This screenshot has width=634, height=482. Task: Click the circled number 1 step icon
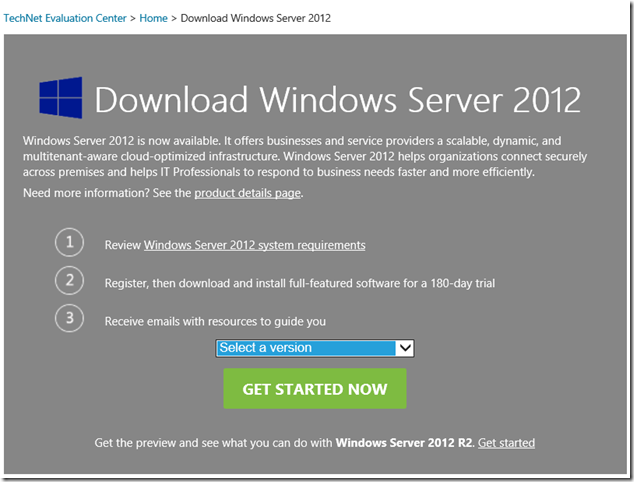70,242
